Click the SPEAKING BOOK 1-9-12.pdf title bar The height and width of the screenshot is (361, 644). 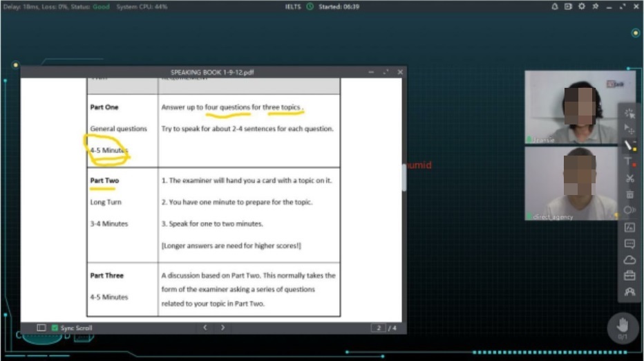click(212, 72)
